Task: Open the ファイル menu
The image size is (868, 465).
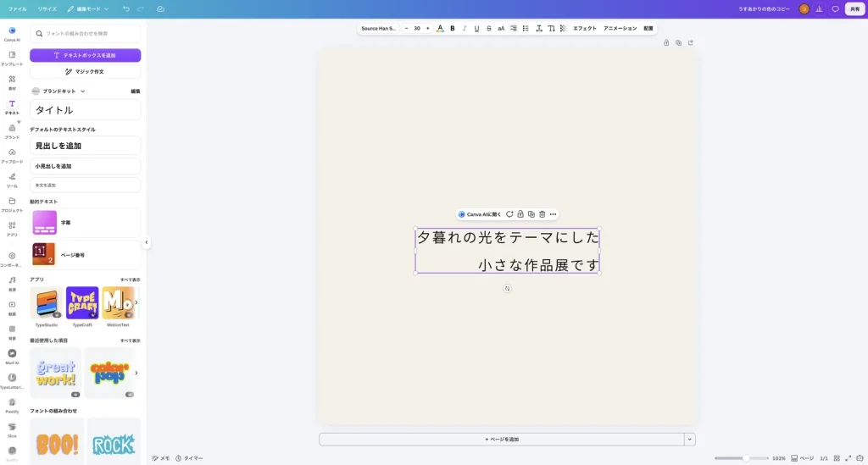Action: click(x=17, y=8)
